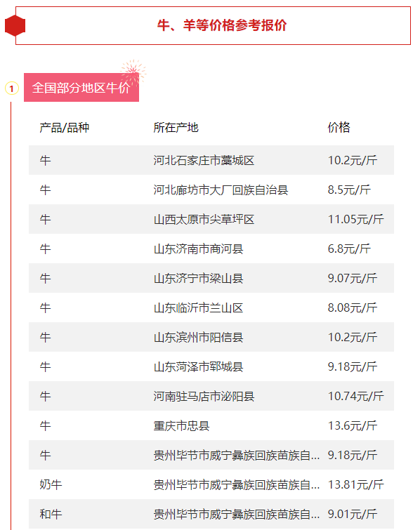The width and height of the screenshot is (420, 530).
Task: Click the fireworks decoration on the section tag
Action: coord(133,71)
